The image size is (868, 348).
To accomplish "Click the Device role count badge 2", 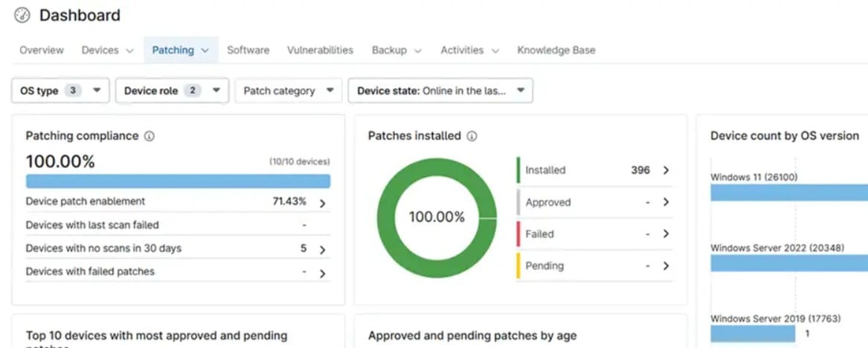I will 192,91.
